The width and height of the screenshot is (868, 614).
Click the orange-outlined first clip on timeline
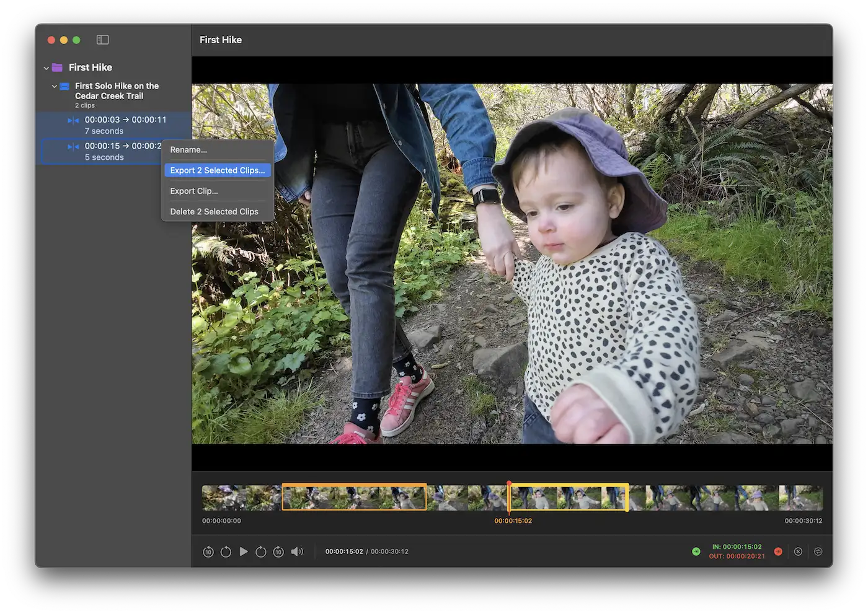click(354, 498)
